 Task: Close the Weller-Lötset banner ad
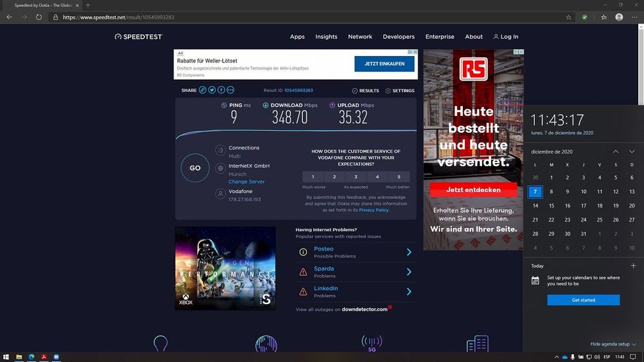(x=415, y=52)
